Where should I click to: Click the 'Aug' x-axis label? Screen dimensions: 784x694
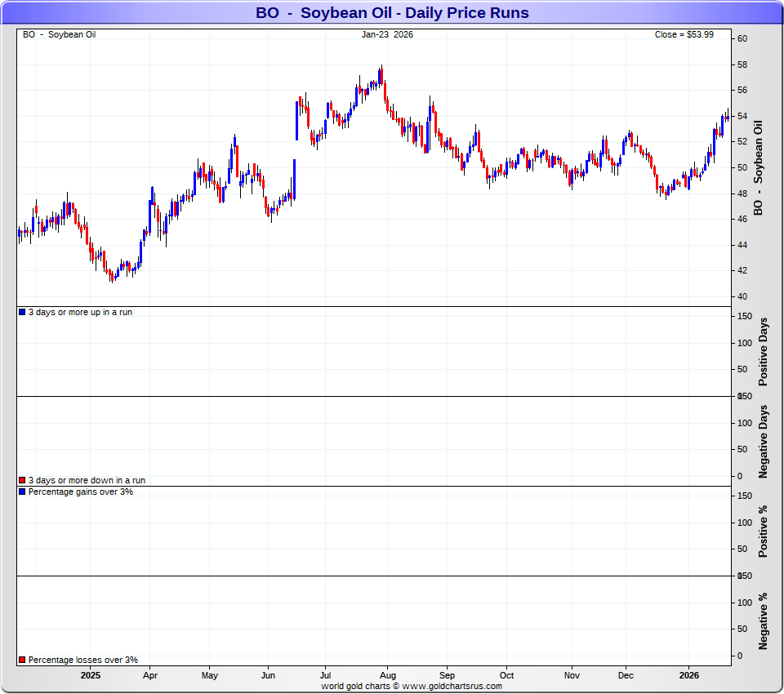click(387, 675)
